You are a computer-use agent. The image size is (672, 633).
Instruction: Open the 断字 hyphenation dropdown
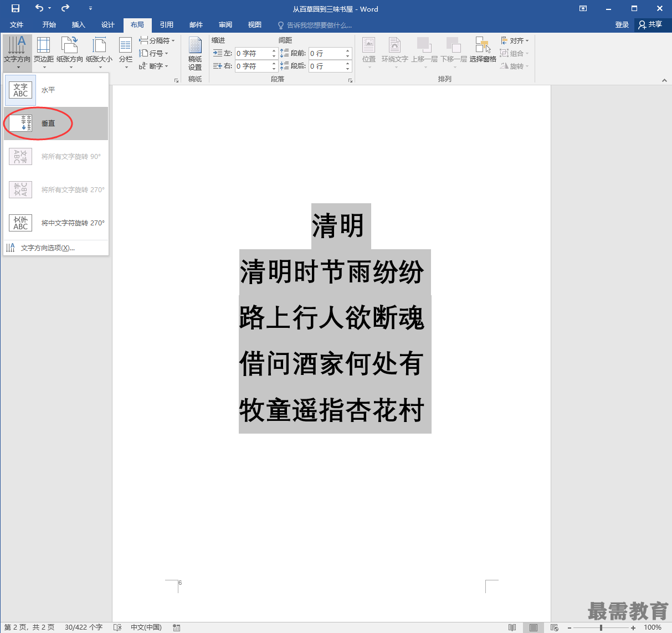tap(153, 66)
